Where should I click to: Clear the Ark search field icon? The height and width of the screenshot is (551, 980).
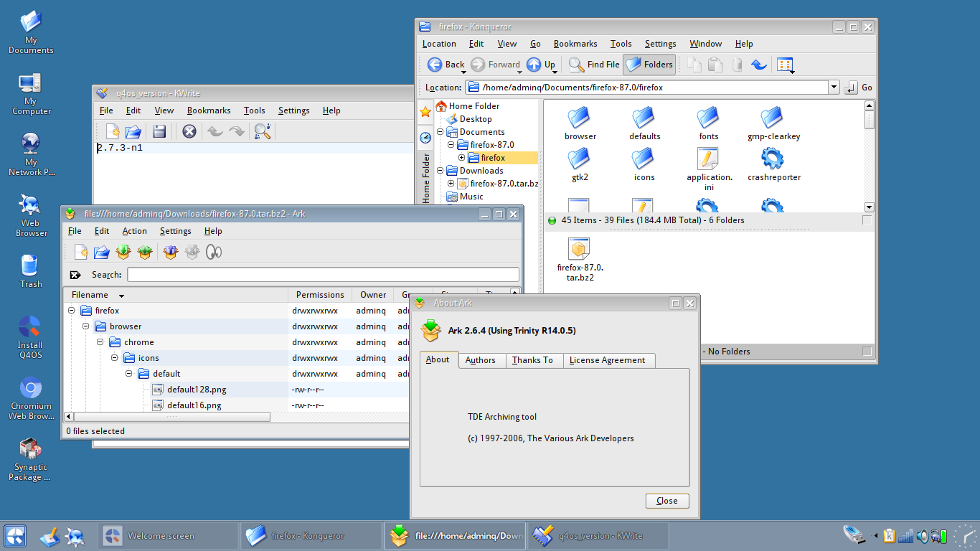click(75, 275)
